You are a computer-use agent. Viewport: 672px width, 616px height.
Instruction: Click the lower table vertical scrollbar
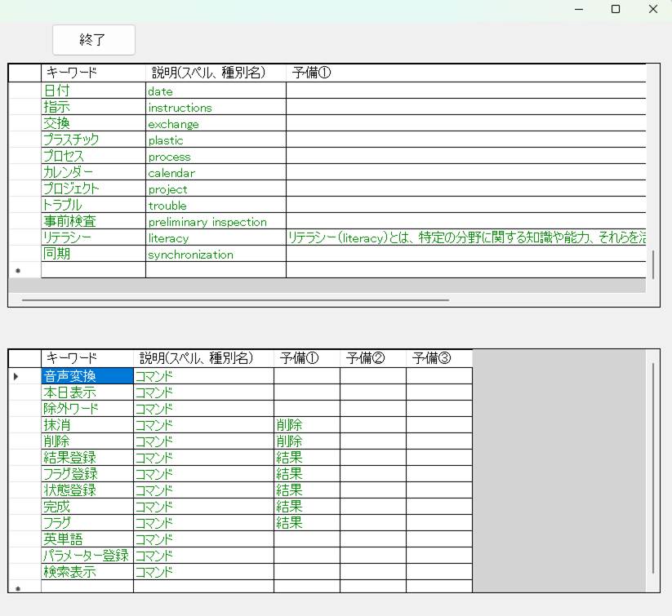tap(652, 465)
